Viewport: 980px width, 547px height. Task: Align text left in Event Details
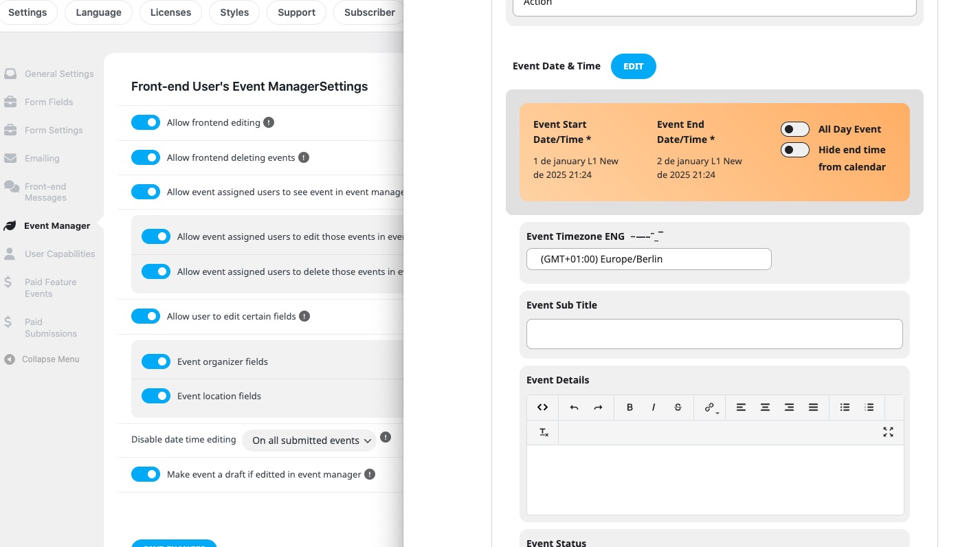point(741,408)
